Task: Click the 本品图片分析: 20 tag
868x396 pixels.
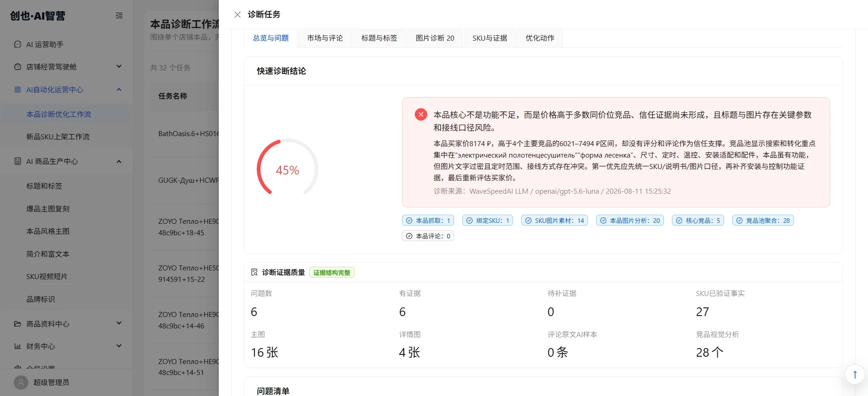Action: (630, 221)
